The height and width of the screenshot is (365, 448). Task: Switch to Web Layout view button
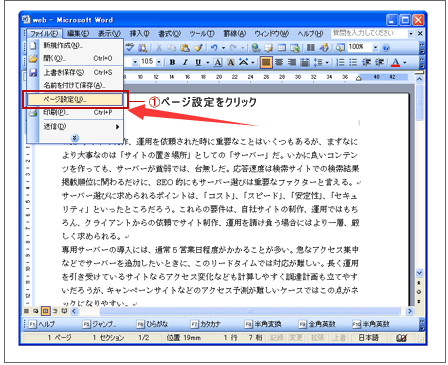pos(36,311)
